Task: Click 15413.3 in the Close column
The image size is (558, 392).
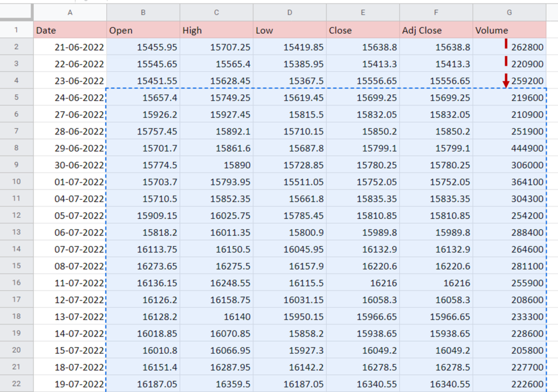Action: click(363, 64)
